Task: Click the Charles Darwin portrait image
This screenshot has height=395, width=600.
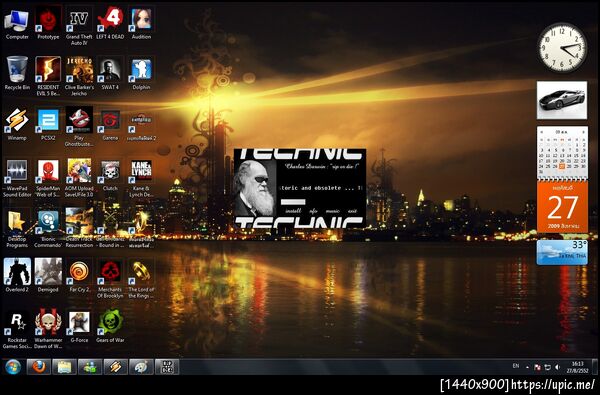Action: [255, 188]
